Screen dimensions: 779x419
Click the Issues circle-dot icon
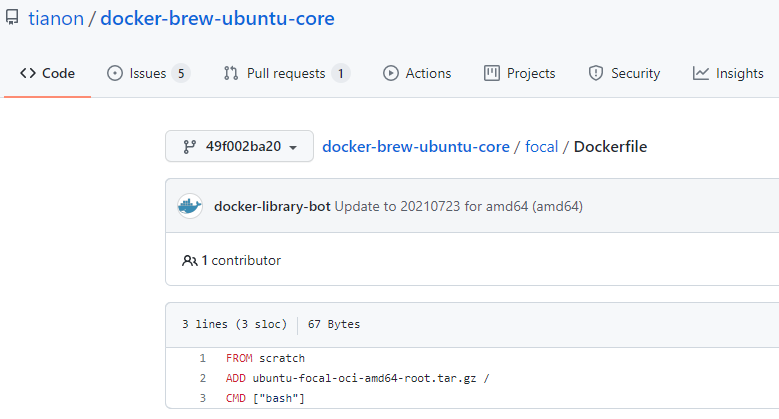click(115, 73)
